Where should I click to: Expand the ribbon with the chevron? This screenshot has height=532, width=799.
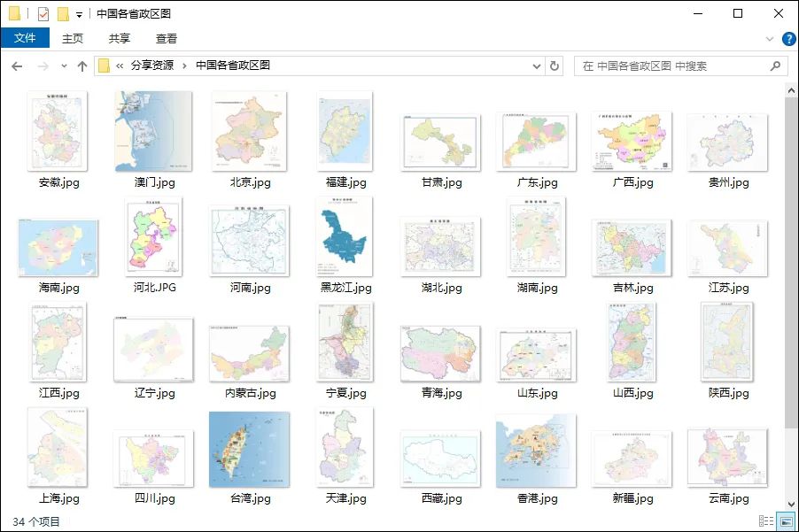tap(770, 39)
